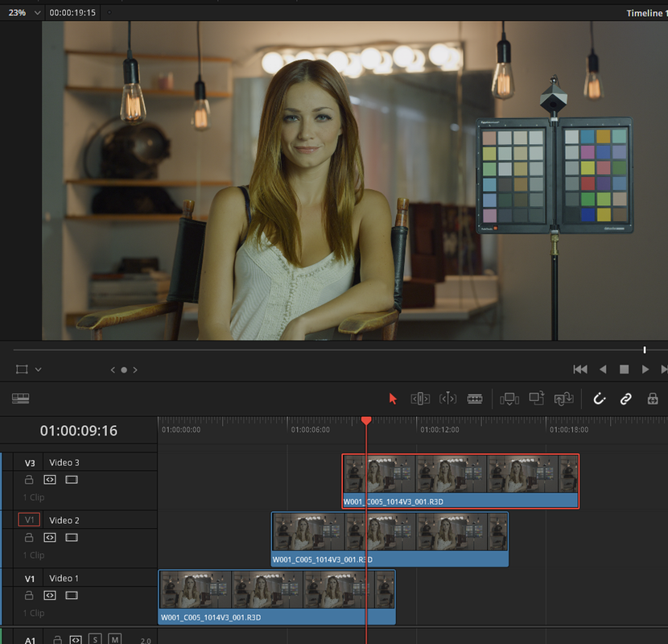Click the V1 destination on Video 1 track
The height and width of the screenshot is (644, 668).
tap(30, 579)
